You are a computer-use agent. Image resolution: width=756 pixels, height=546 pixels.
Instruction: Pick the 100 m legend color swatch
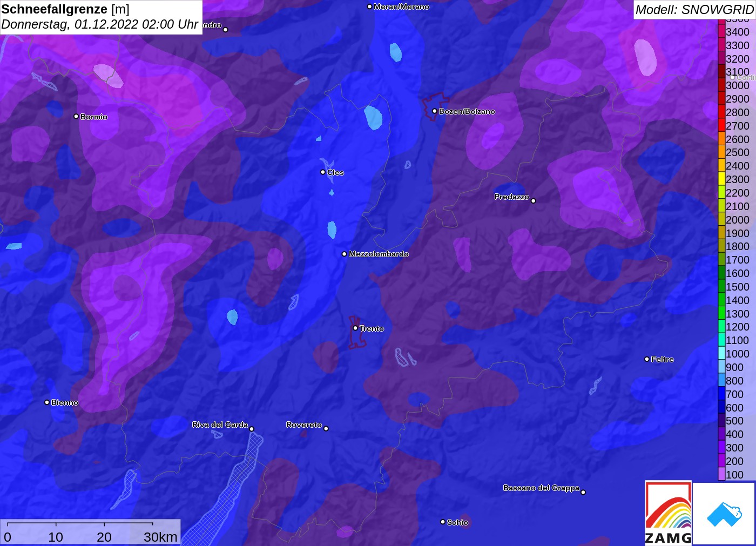721,474
